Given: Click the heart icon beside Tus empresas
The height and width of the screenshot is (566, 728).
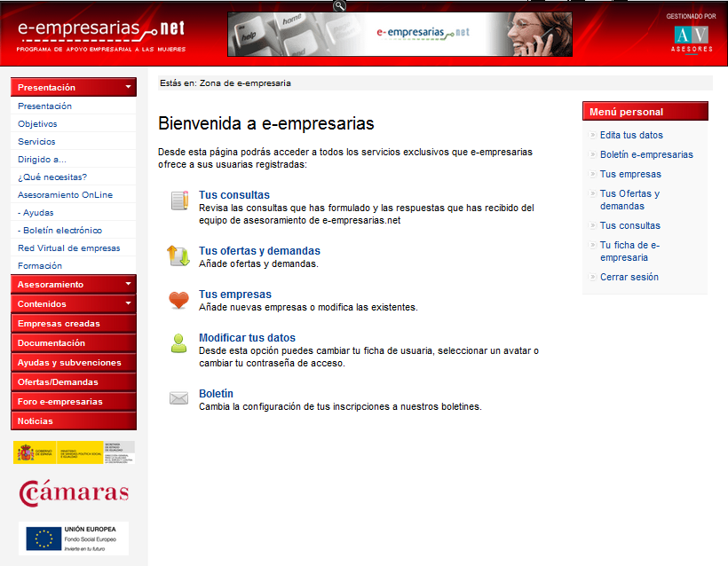Looking at the screenshot, I should (x=178, y=300).
